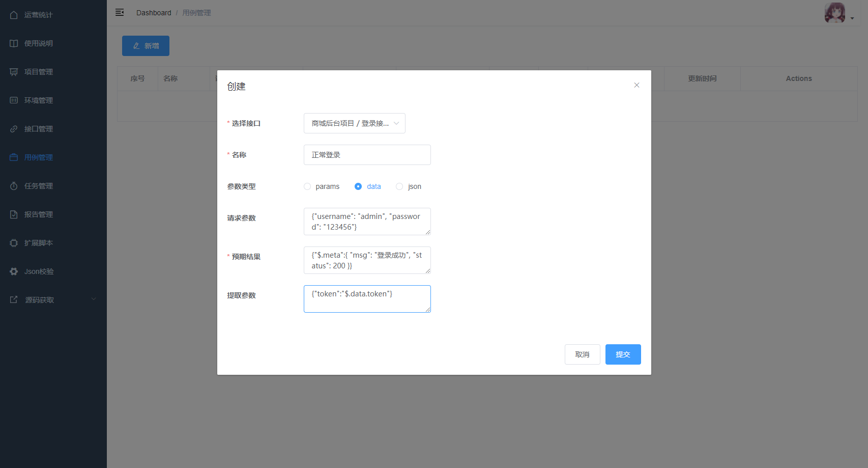868x468 pixels.
Task: Click the 任务管理 timer icon
Action: [14, 186]
